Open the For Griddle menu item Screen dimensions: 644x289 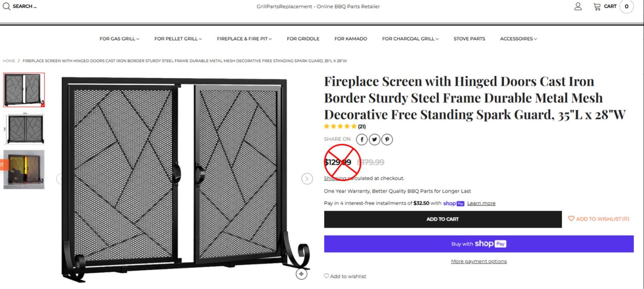coord(303,39)
